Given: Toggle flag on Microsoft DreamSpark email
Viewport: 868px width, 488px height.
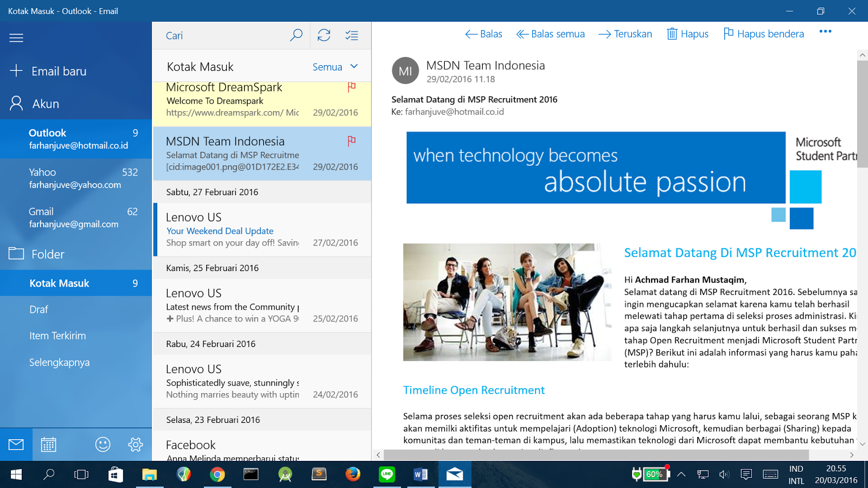Looking at the screenshot, I should 352,87.
